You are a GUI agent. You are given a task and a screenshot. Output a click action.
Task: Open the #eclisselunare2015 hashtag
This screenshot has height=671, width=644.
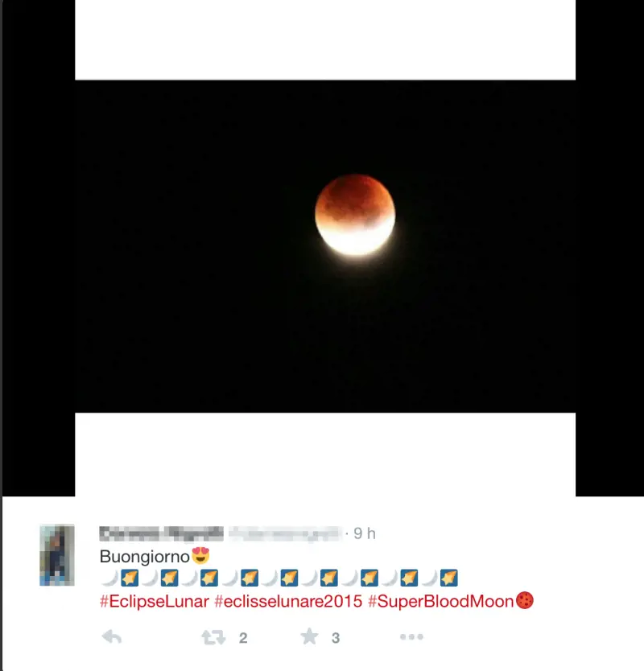(x=288, y=601)
